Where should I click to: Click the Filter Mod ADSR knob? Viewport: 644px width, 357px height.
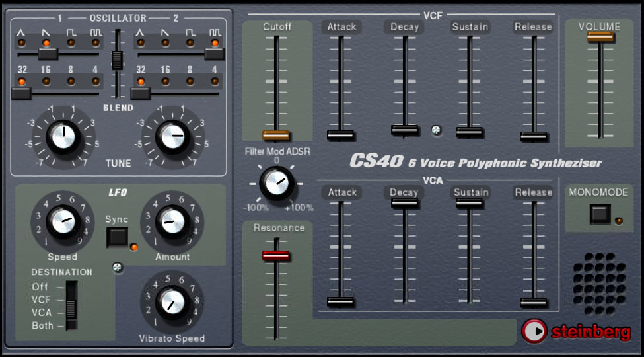[277, 183]
